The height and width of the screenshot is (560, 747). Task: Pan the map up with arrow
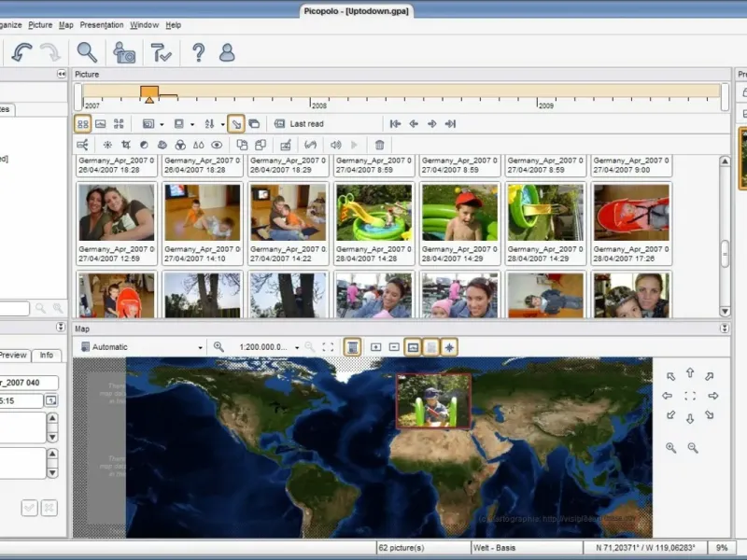pyautogui.click(x=690, y=373)
